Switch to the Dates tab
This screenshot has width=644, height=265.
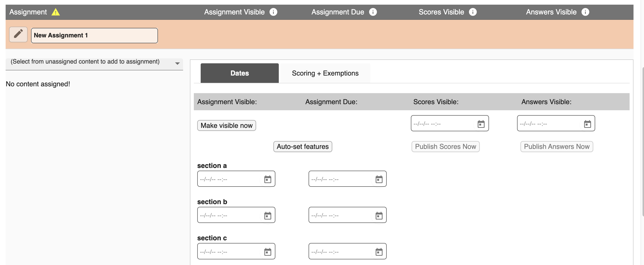coord(239,73)
